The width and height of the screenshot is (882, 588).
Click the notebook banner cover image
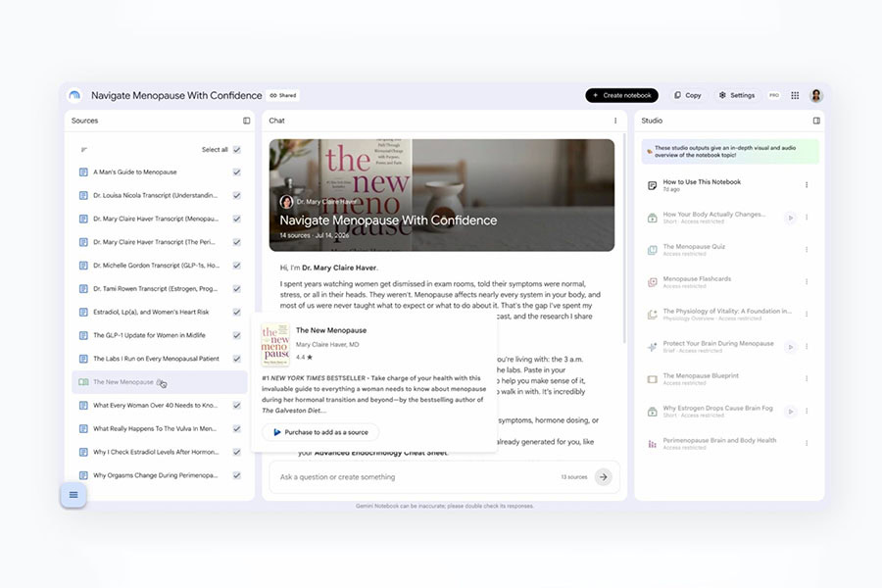442,195
